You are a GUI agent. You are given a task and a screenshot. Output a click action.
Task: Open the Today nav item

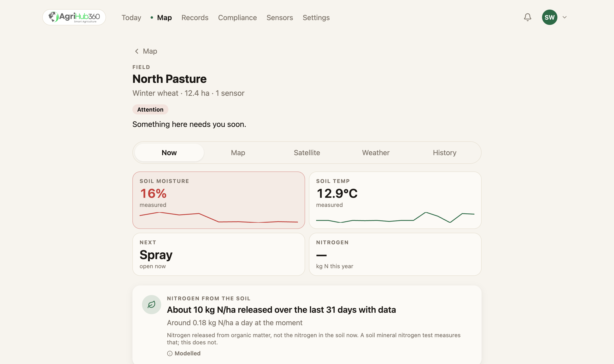point(131,17)
